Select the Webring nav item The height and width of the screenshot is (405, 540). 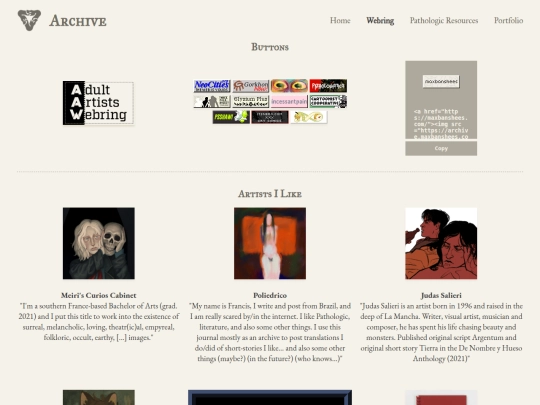pyautogui.click(x=380, y=21)
